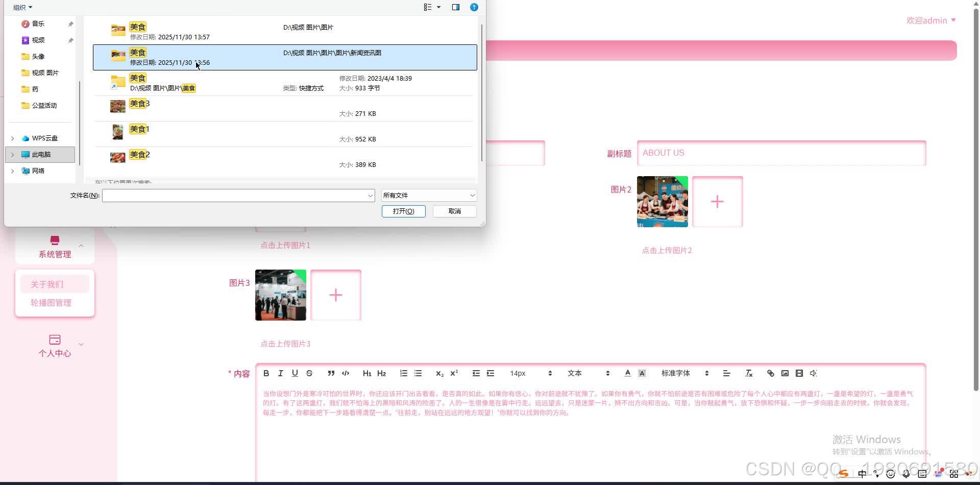980x485 pixels.
Task: Open the 所有文件 file type dropdown
Action: click(429, 195)
